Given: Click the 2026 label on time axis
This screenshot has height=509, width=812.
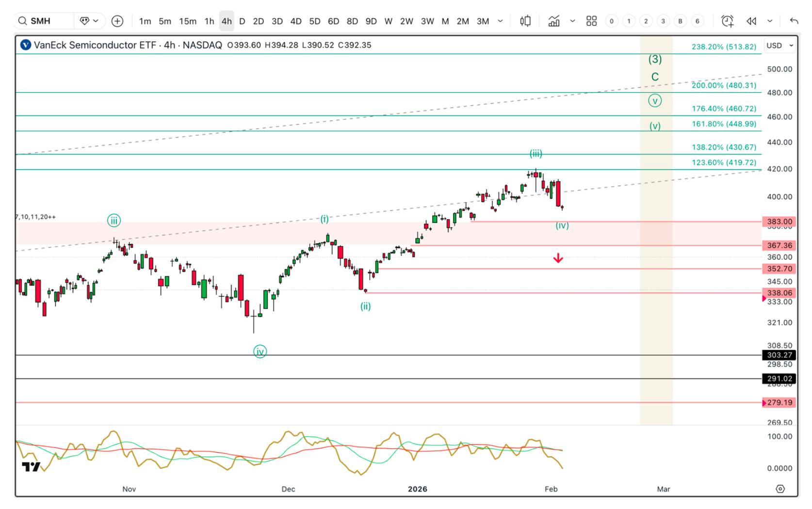Looking at the screenshot, I should pos(418,489).
